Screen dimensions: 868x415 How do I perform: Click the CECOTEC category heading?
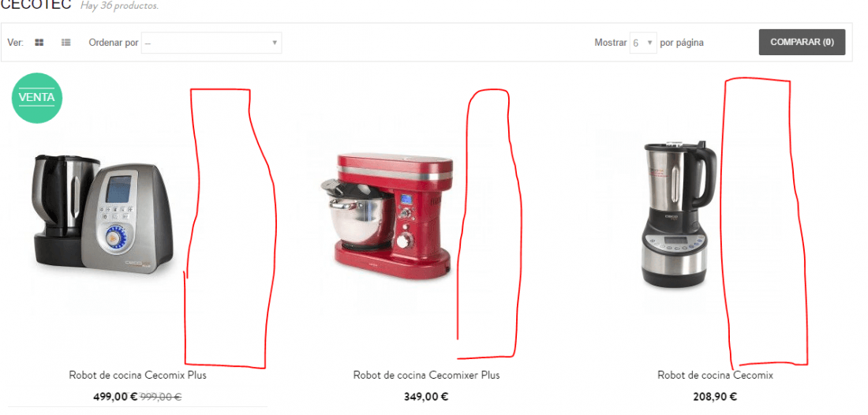coord(36,5)
